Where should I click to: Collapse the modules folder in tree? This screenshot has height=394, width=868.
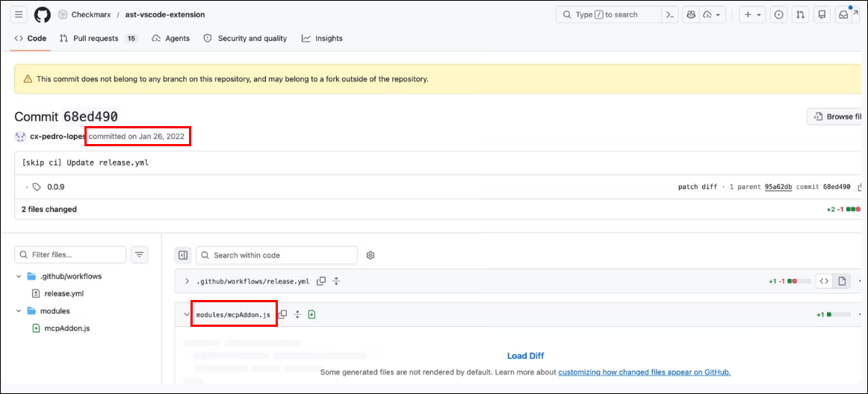(18, 311)
